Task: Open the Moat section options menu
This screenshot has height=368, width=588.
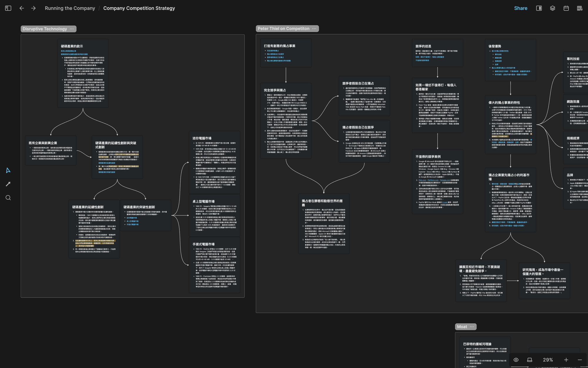Action: [472, 327]
